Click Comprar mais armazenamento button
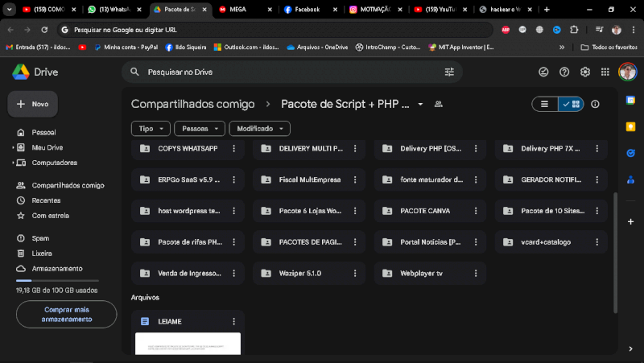The height and width of the screenshot is (363, 644). (x=66, y=314)
